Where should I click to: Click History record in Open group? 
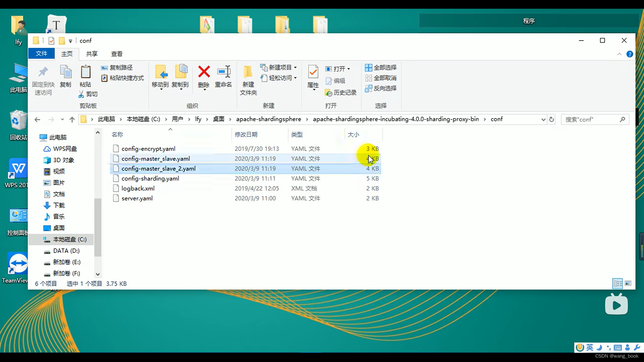340,93
